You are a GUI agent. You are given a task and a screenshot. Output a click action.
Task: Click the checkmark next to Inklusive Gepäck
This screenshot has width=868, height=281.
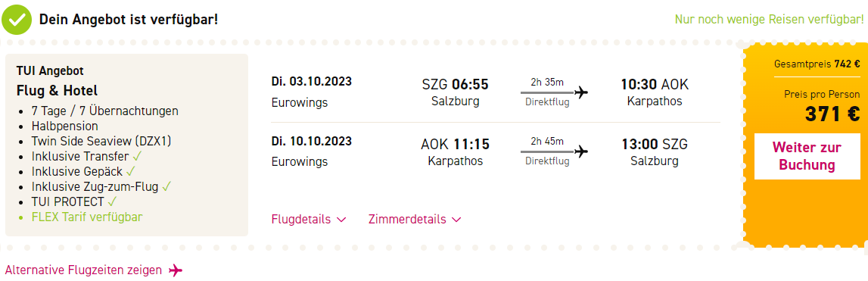[x=131, y=171]
